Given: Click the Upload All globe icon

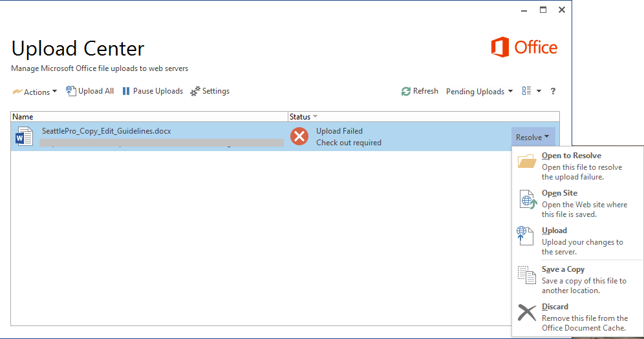Looking at the screenshot, I should tap(70, 91).
